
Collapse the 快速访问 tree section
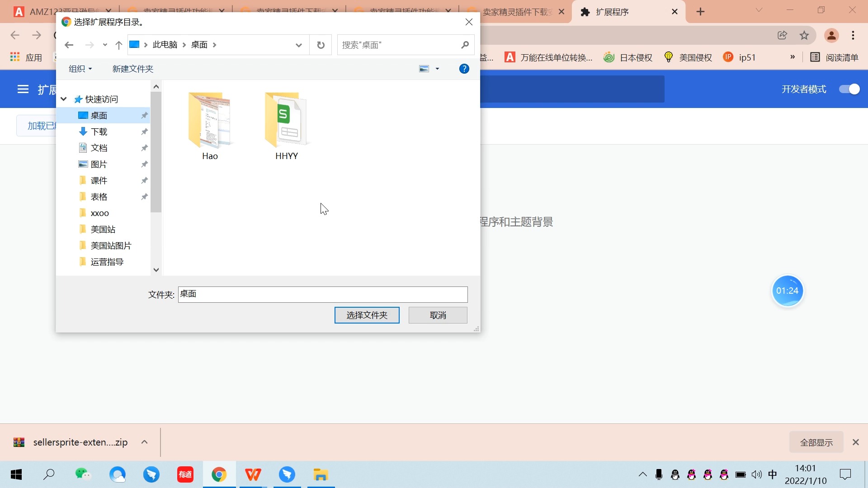point(64,99)
